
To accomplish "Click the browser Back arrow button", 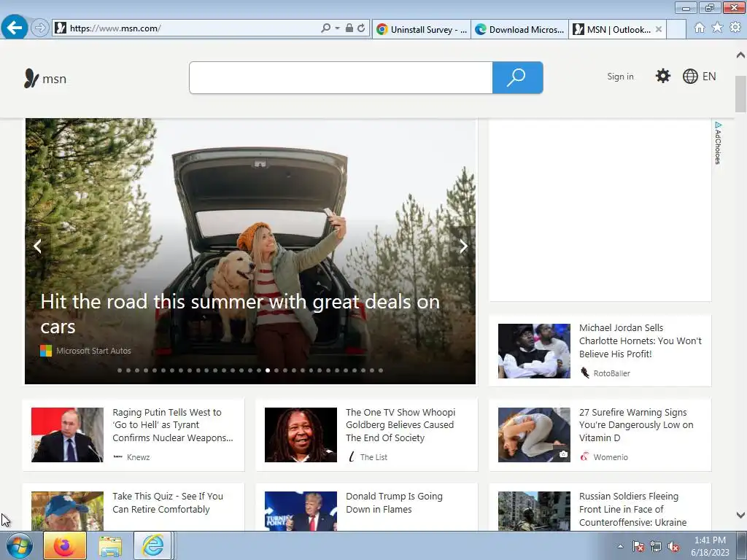I will click(15, 28).
